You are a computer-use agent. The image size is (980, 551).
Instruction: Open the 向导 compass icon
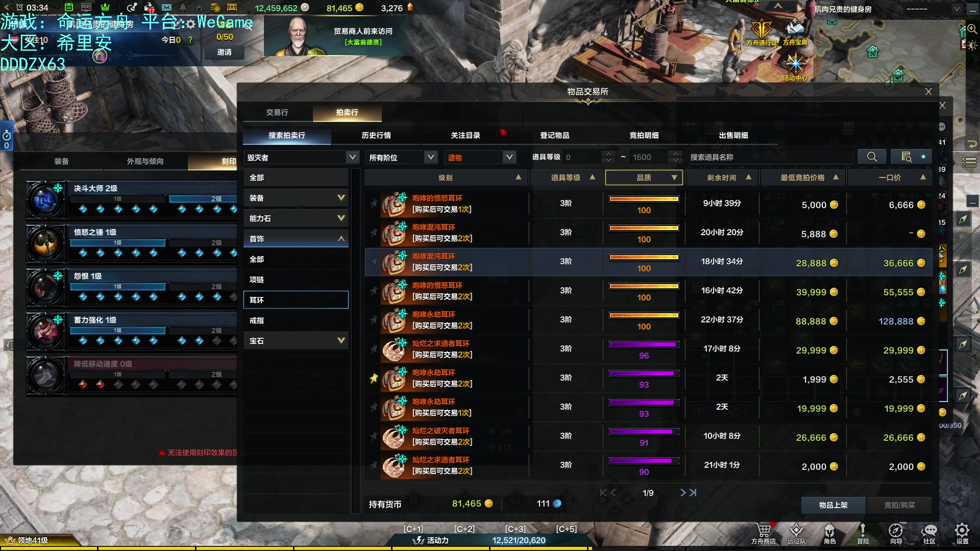click(896, 530)
